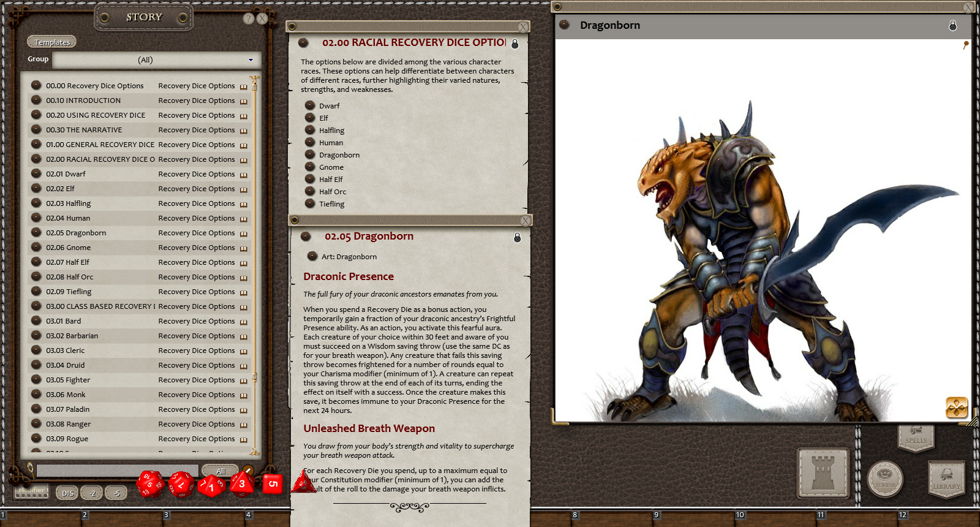This screenshot has width=980, height=527.
Task: Select 03.05 Fighter story entry
Action: coord(68,380)
